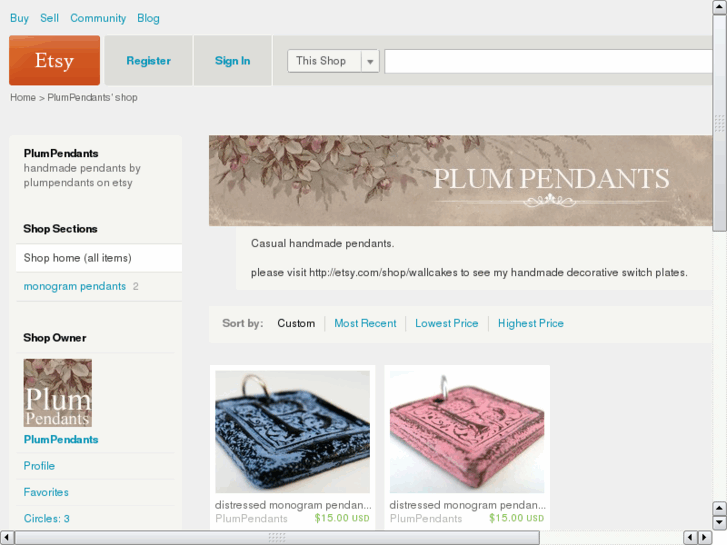Click the dropdown arrow beside This Shop

370,61
